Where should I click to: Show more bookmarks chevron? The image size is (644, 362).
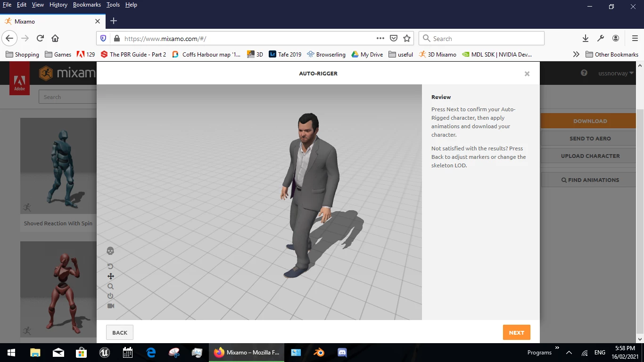(x=576, y=55)
